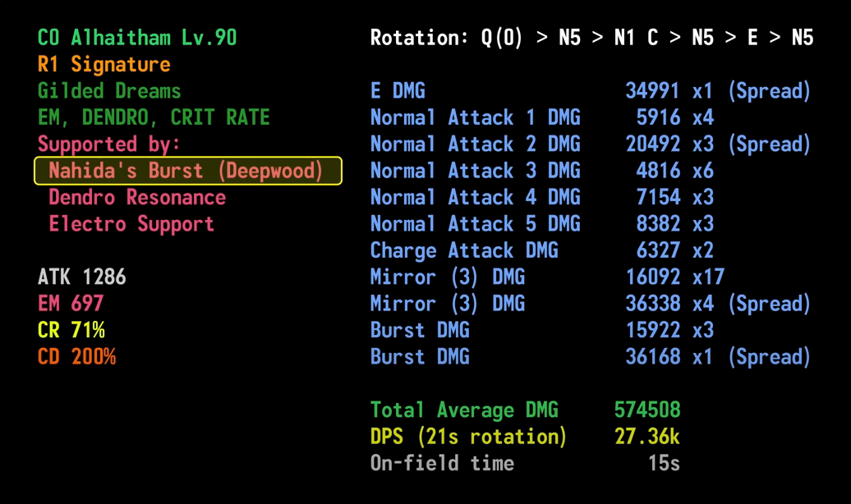This screenshot has width=851, height=504.
Task: Click the 'Dendro Resonance' support entry
Action: coord(137,198)
